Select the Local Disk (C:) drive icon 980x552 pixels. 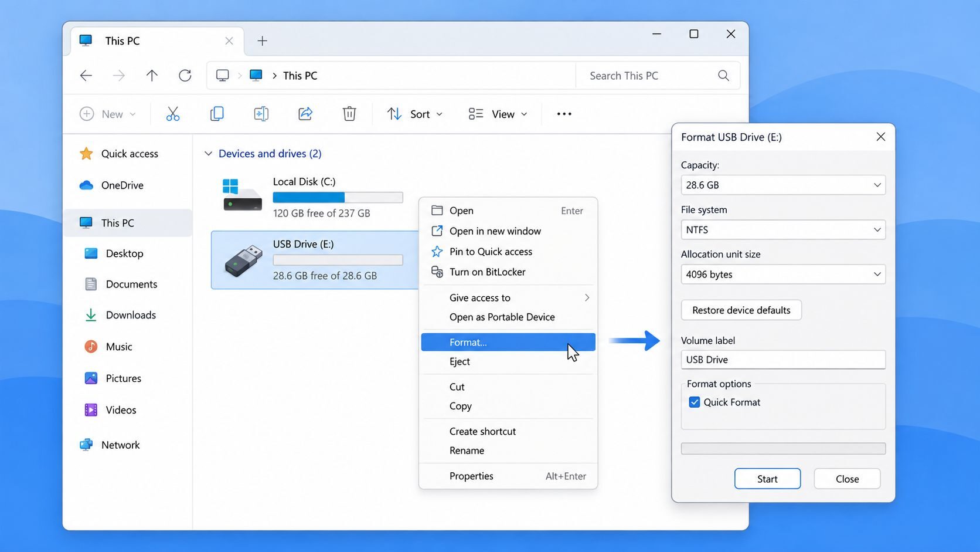242,195
